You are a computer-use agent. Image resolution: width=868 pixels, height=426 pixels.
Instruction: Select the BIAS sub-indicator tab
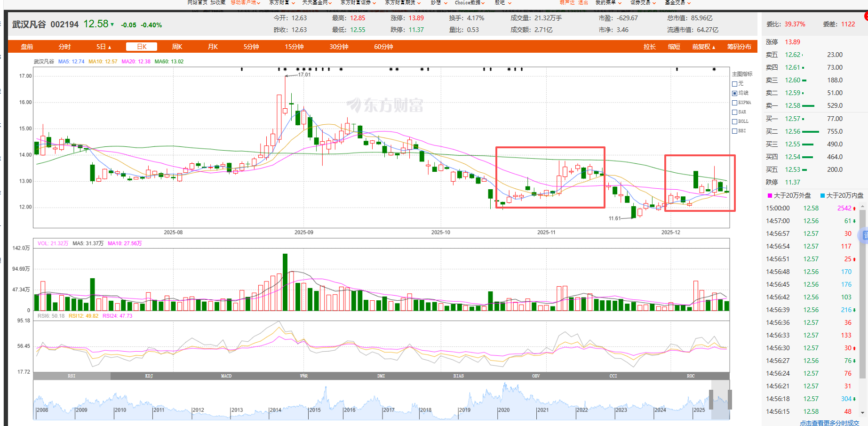tap(459, 376)
